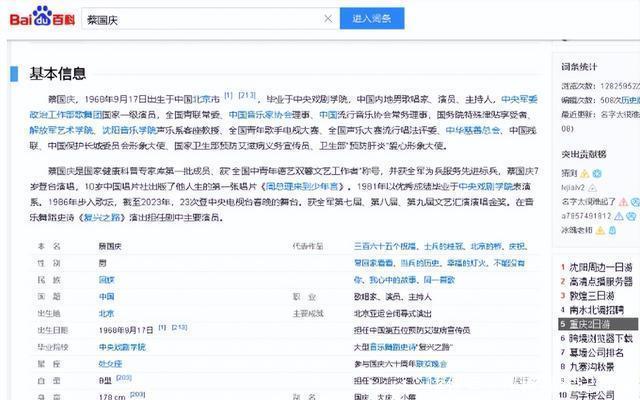Click the blue triangle badge beside a7857491812
This screenshot has width=640, height=400.
tap(619, 216)
